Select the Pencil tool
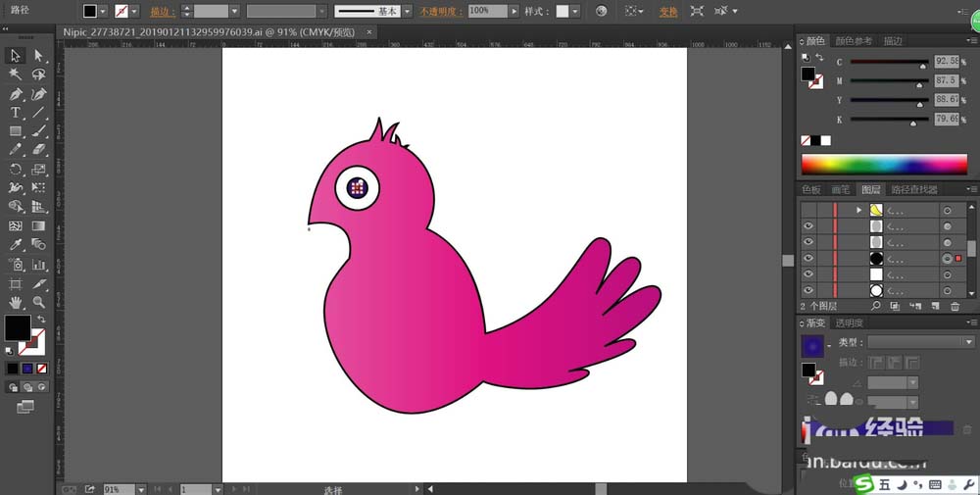980x495 pixels. [16, 150]
